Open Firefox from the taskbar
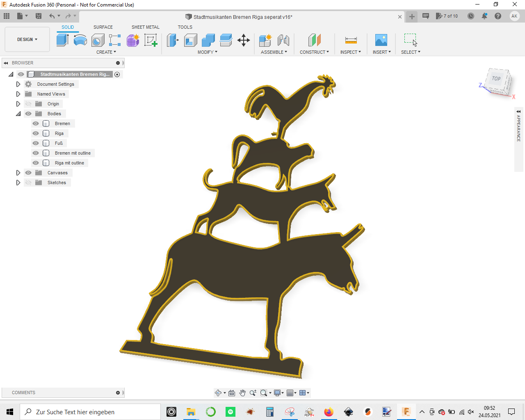525x420 pixels. click(x=329, y=412)
